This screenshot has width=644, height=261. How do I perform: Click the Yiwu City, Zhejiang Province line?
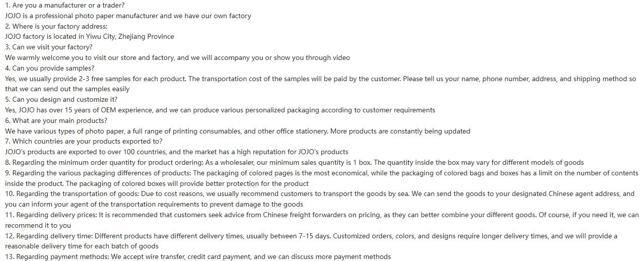(x=90, y=36)
